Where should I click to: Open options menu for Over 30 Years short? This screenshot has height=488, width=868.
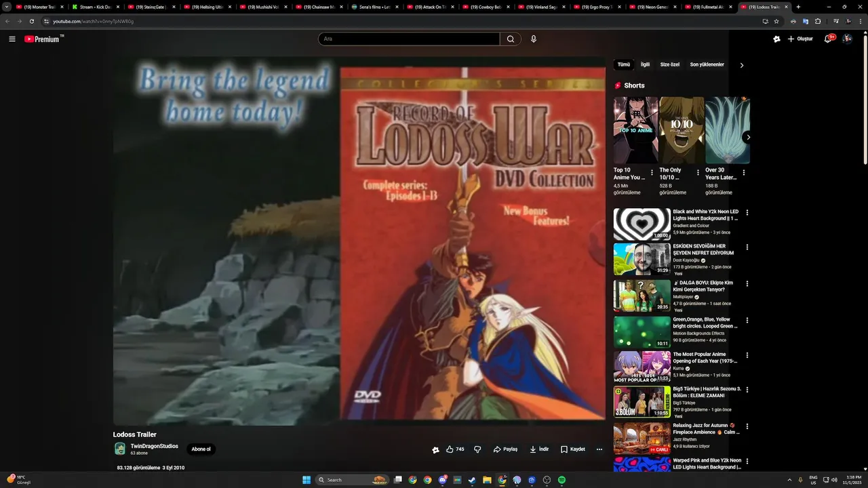[x=744, y=173]
